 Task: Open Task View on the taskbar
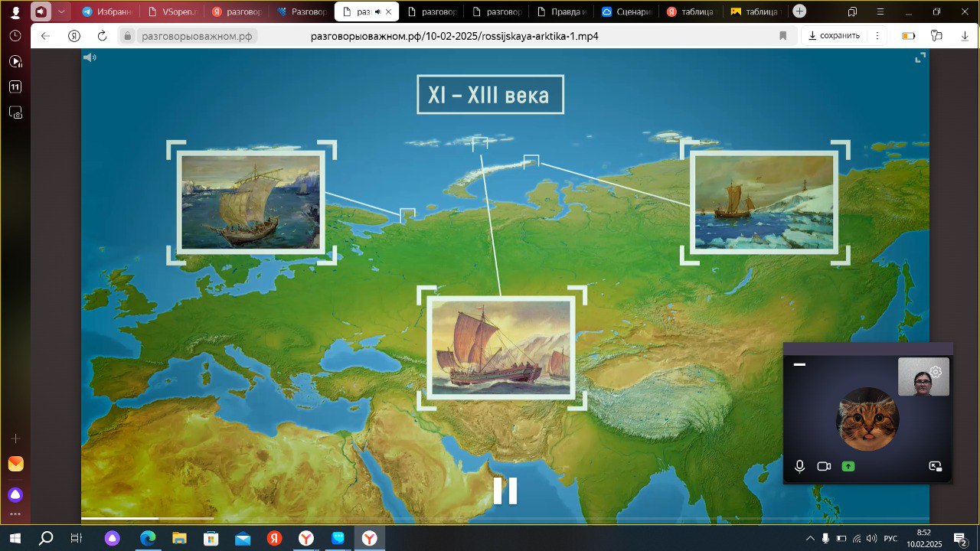[77, 538]
